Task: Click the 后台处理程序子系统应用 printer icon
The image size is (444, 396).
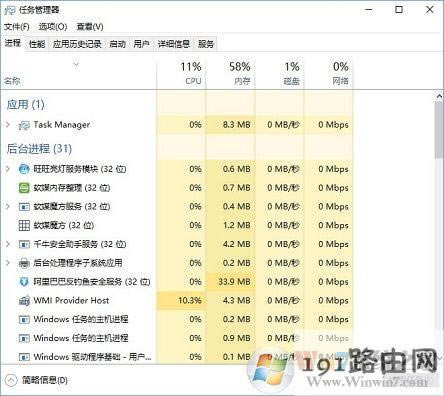Action: 24,263
